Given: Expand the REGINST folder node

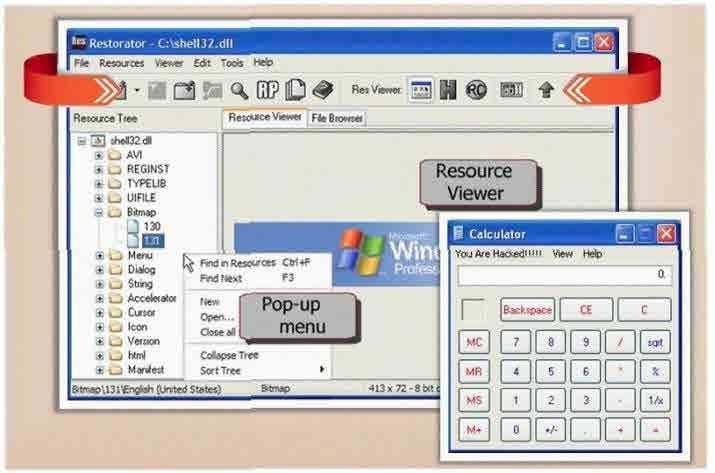Looking at the screenshot, I should coord(98,170).
